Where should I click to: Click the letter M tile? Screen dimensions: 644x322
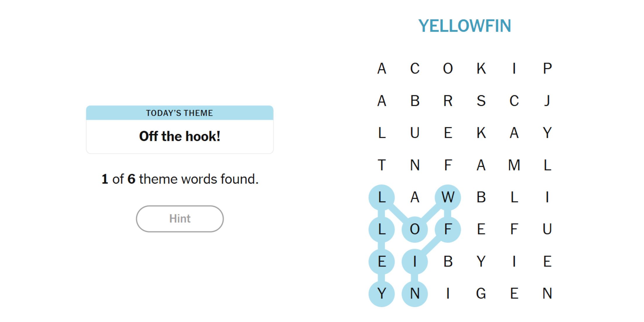coord(514,165)
